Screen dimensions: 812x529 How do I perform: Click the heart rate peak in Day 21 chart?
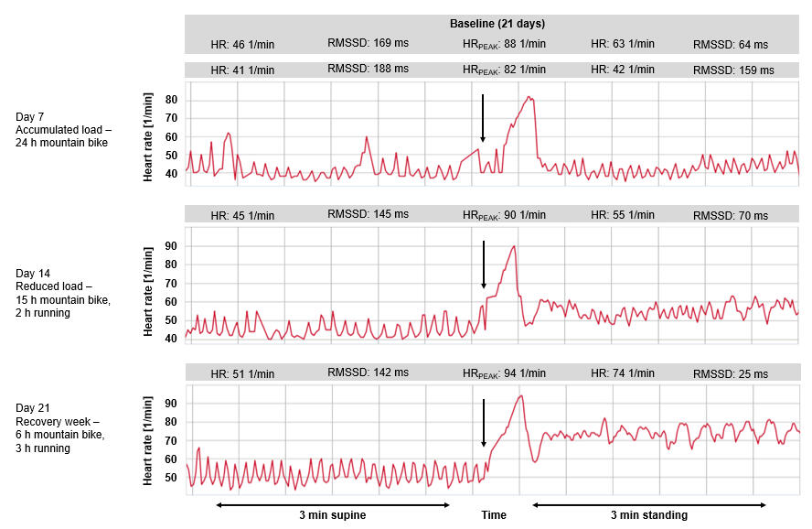pos(520,395)
